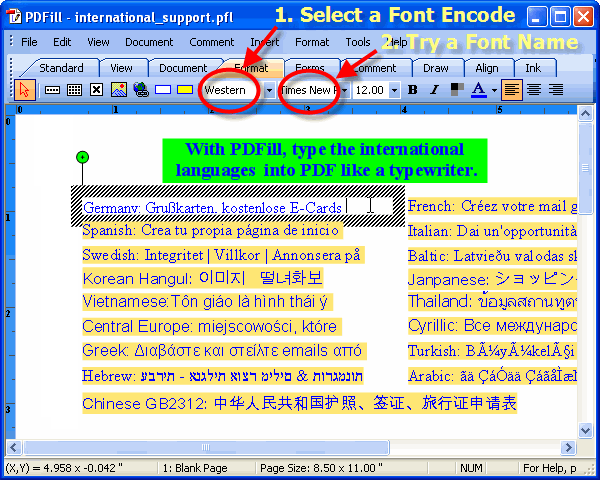This screenshot has width=600, height=480.
Task: Click the Baltic text line
Action: point(492,256)
